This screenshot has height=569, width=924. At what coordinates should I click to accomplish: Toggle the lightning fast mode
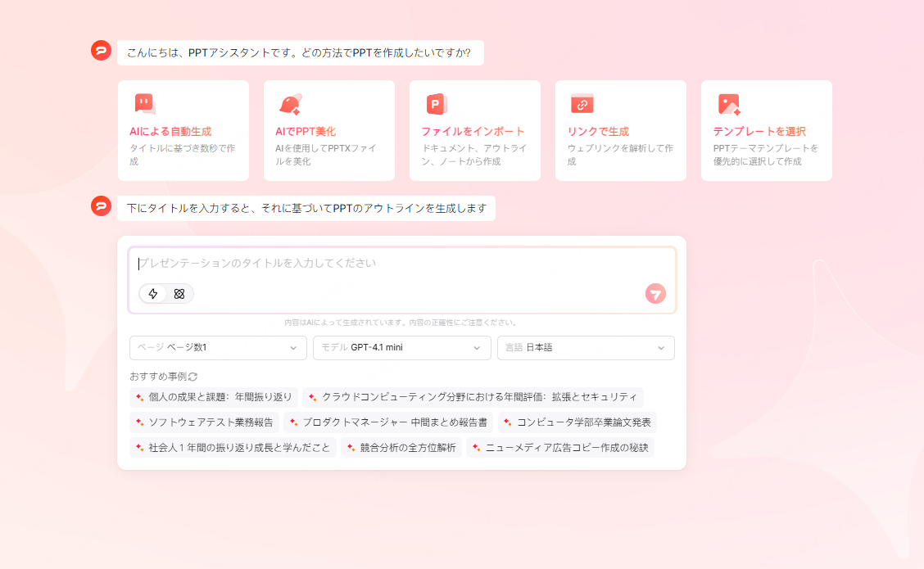pos(153,294)
